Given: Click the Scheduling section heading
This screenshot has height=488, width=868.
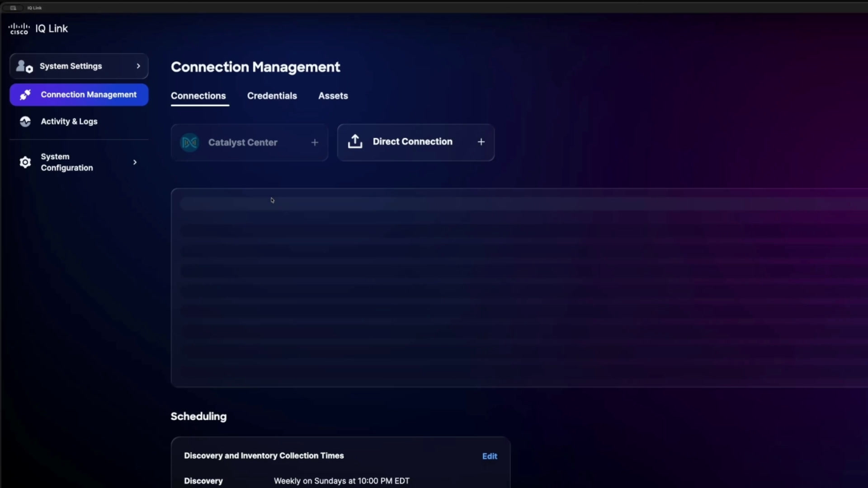Looking at the screenshot, I should click(x=198, y=417).
